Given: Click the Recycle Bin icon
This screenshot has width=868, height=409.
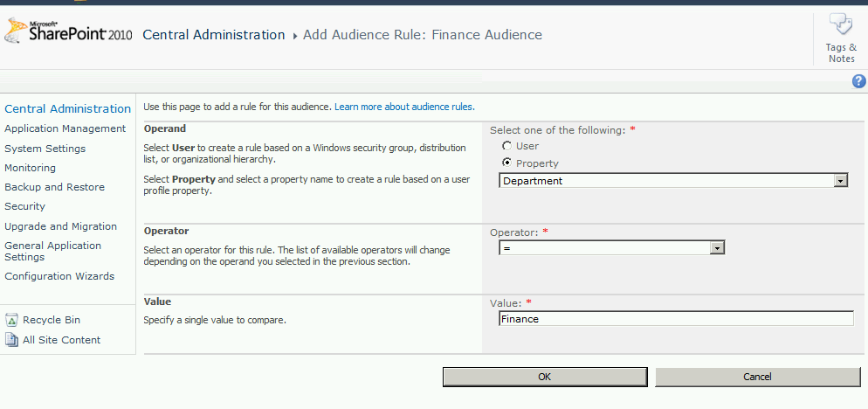Looking at the screenshot, I should click(12, 321).
